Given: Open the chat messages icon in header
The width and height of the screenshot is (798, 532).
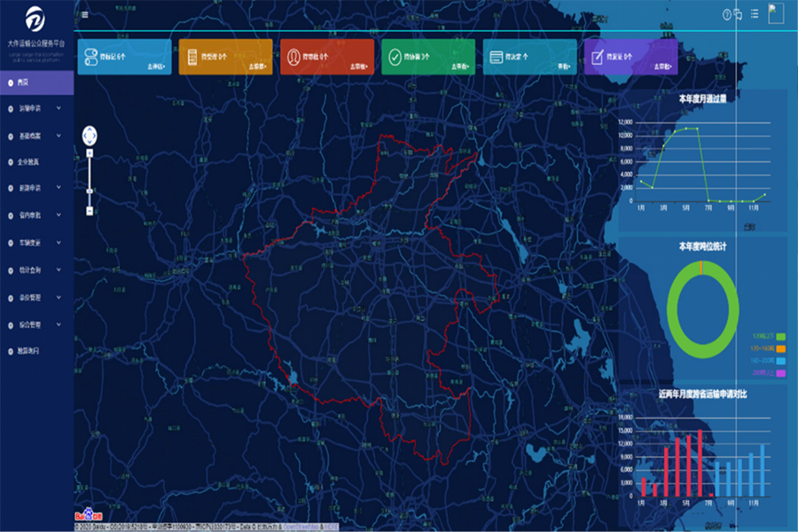Looking at the screenshot, I should pyautogui.click(x=738, y=15).
